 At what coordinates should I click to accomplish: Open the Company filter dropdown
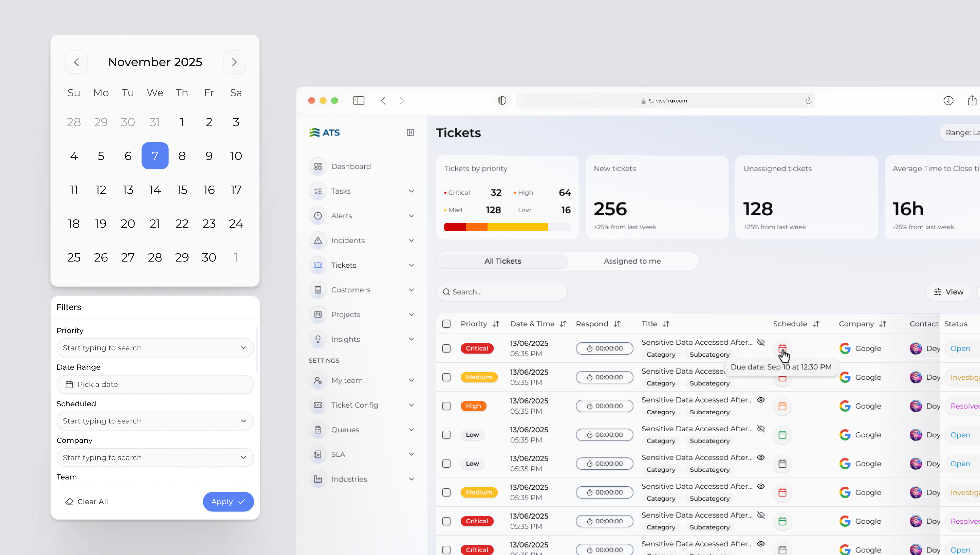(x=155, y=458)
